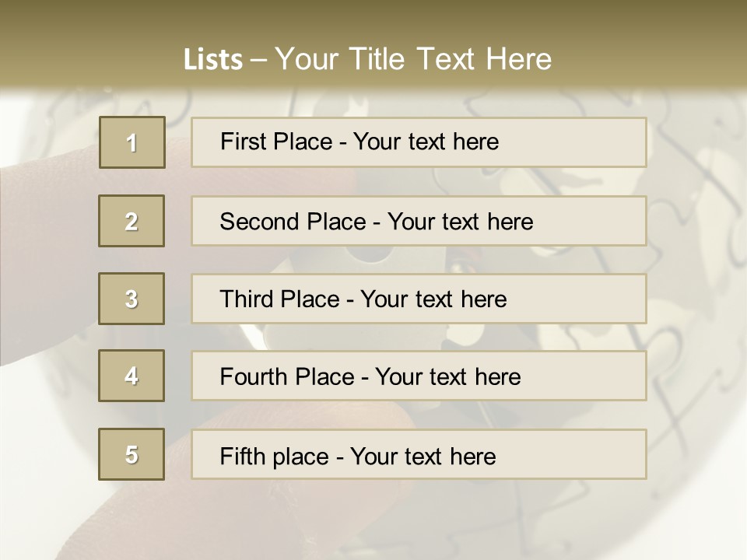
Task: Select the number 4 box
Action: (x=132, y=376)
